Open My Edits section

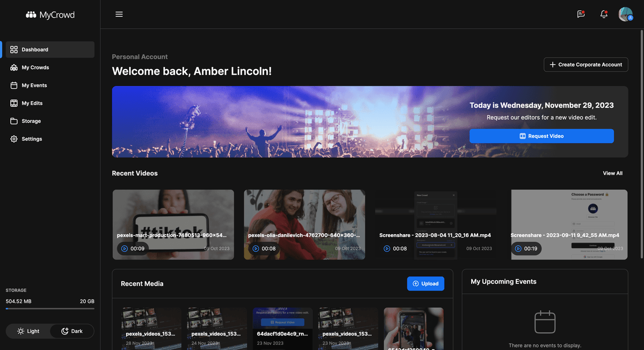click(x=32, y=103)
